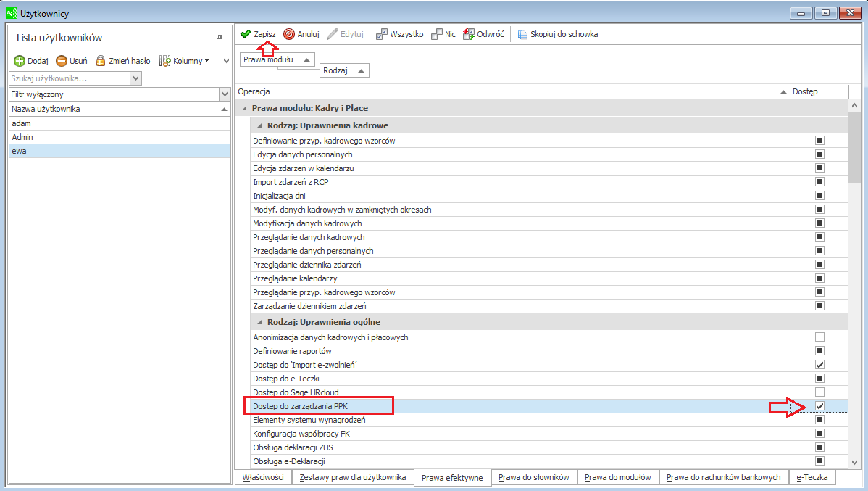
Task: Change password using Zmień hasło lock icon
Action: [x=100, y=61]
